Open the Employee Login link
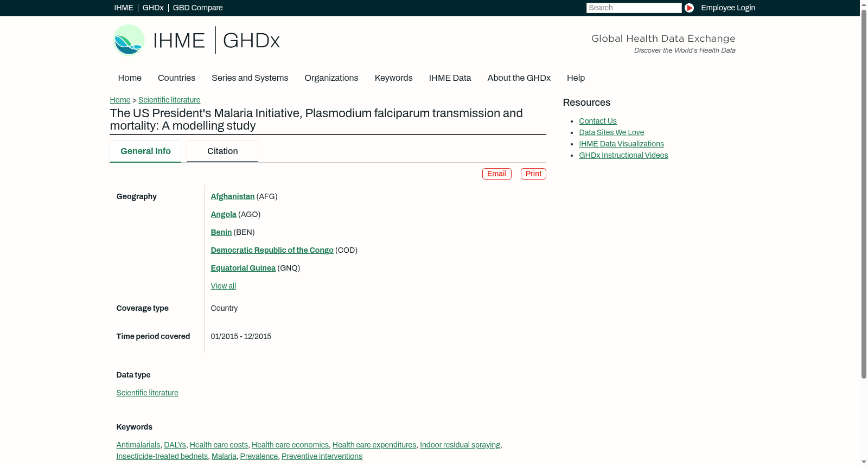The height and width of the screenshot is (467, 868). tap(728, 8)
